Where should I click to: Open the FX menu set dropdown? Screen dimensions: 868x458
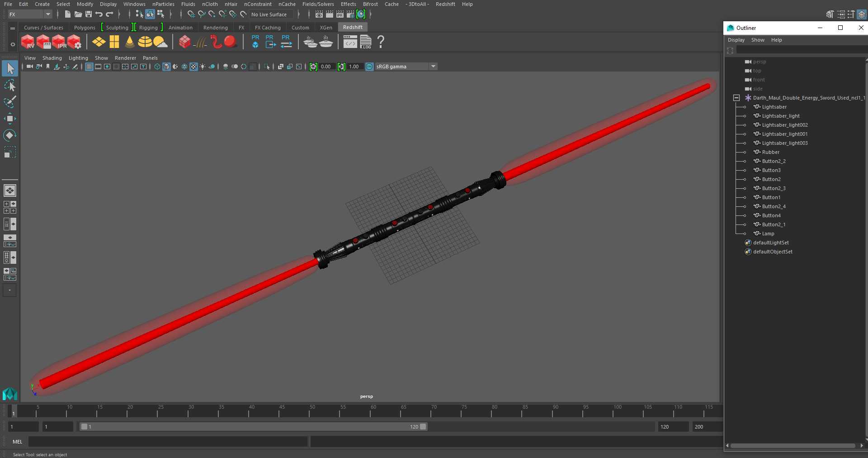(x=30, y=14)
